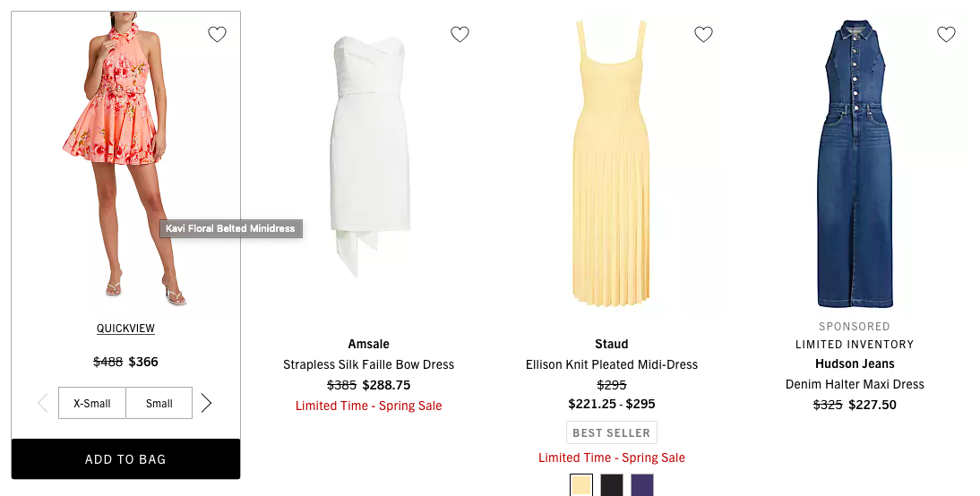The height and width of the screenshot is (496, 980).
Task: Show next sizes with right arrow
Action: click(207, 403)
